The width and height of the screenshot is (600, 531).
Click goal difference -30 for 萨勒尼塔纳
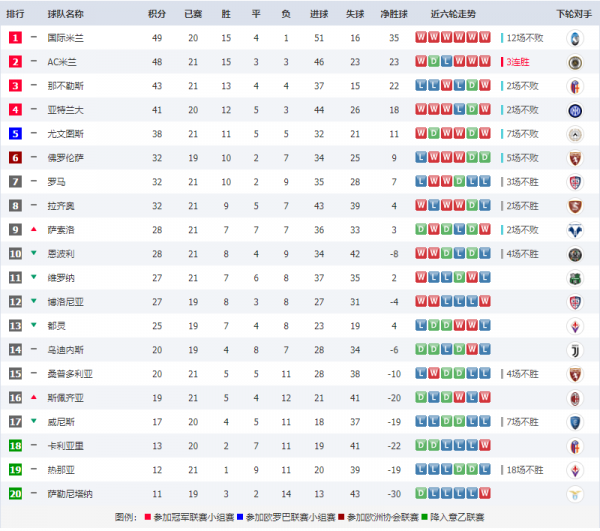(x=394, y=494)
